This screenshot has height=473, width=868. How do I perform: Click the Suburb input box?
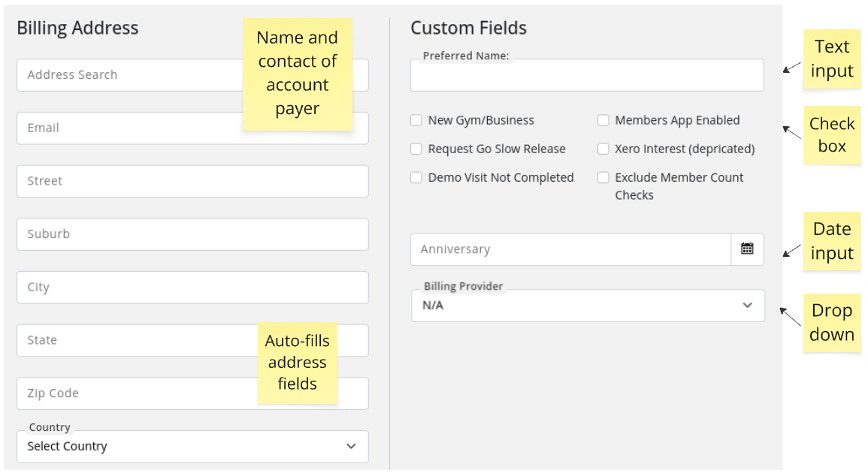pyautogui.click(x=192, y=234)
